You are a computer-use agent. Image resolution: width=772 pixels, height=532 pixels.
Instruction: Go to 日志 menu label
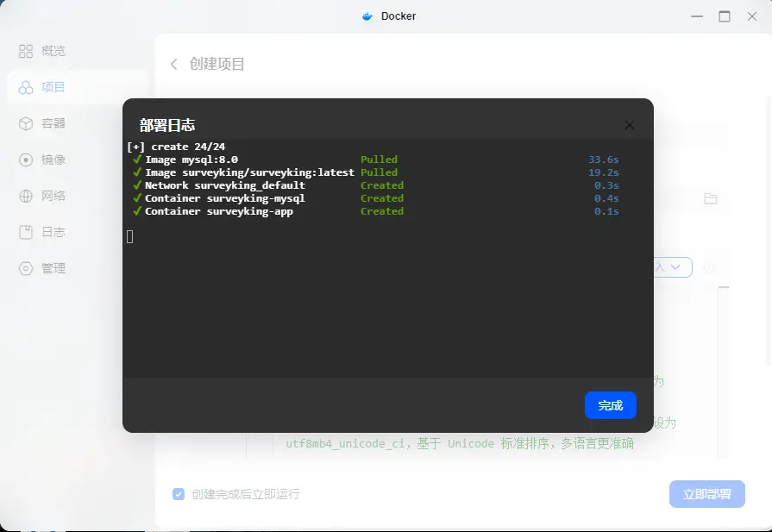pos(53,232)
